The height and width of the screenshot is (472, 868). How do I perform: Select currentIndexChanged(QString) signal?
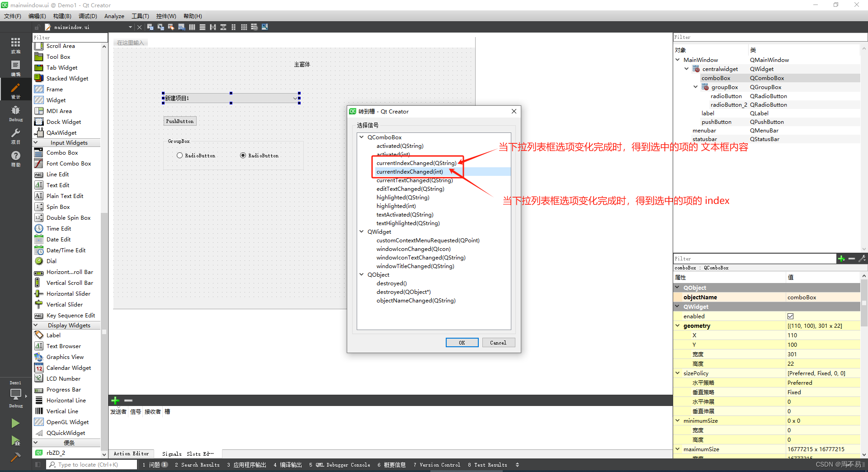(416, 163)
